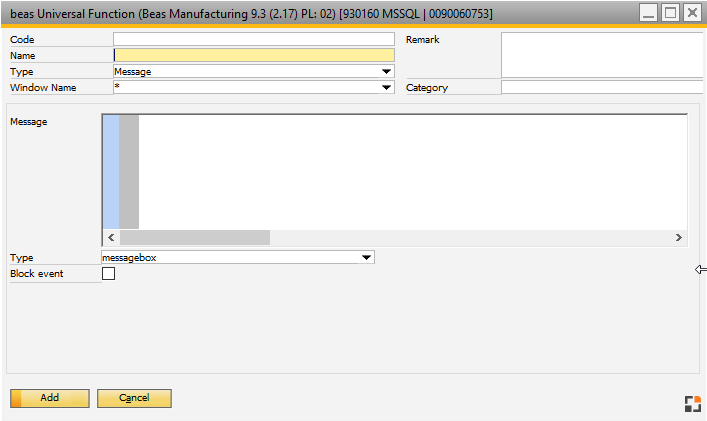
Task: Expand the Window Name dropdown
Action: (386, 88)
